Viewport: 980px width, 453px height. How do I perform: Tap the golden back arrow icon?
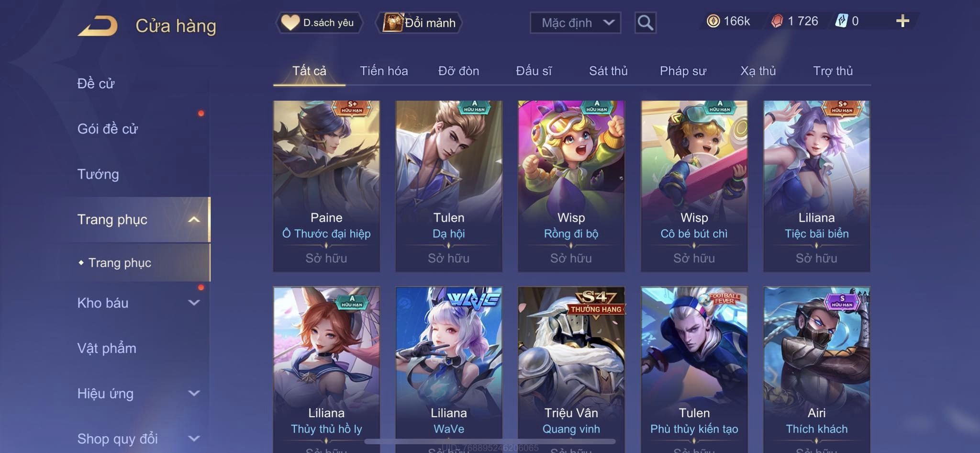click(98, 26)
